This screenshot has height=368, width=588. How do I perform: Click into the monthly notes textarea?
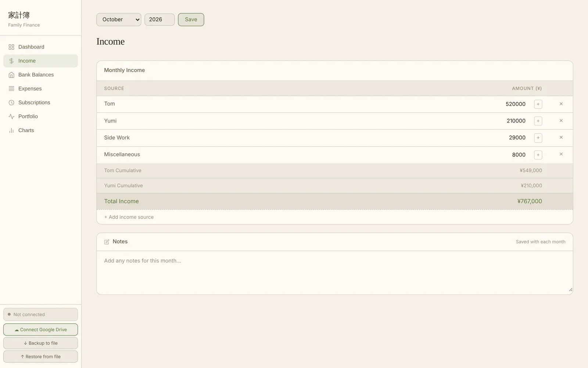coord(335,273)
